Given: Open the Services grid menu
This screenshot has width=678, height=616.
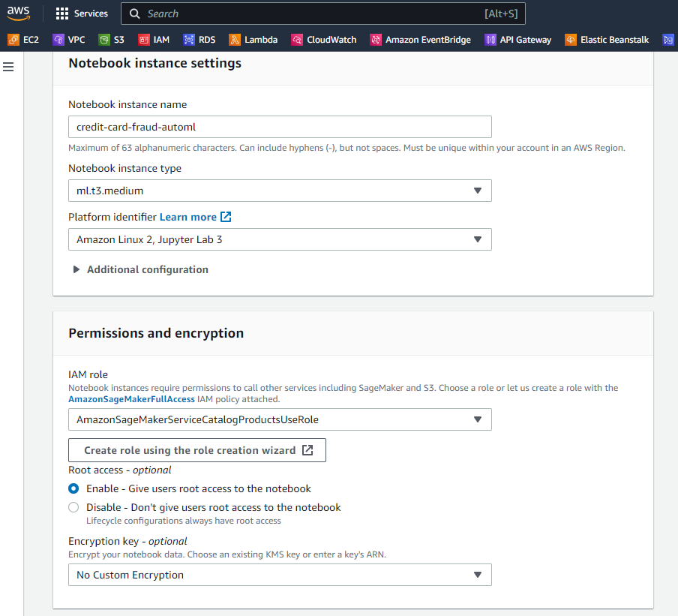Looking at the screenshot, I should pos(62,14).
